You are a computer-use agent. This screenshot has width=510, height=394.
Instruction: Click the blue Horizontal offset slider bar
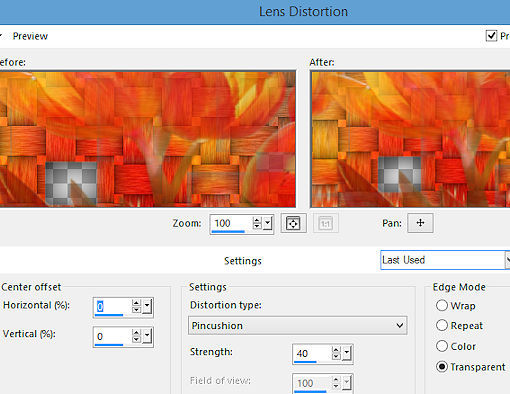click(x=109, y=315)
